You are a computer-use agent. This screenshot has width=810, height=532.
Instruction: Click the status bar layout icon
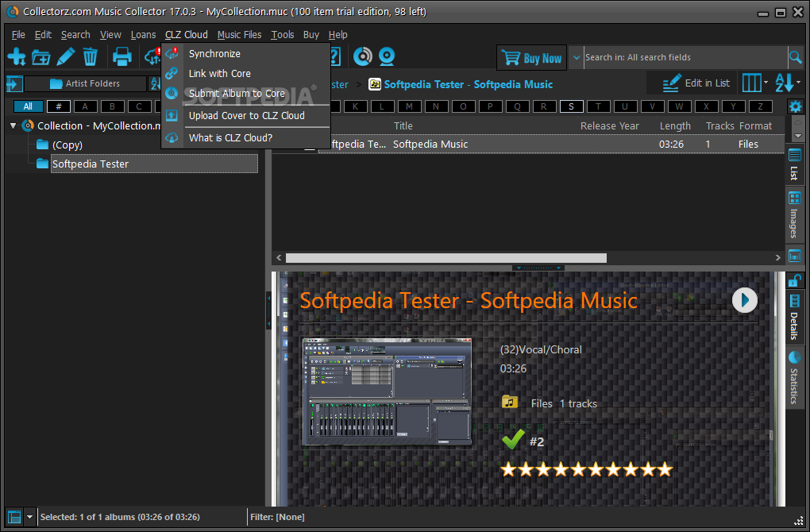point(14,516)
